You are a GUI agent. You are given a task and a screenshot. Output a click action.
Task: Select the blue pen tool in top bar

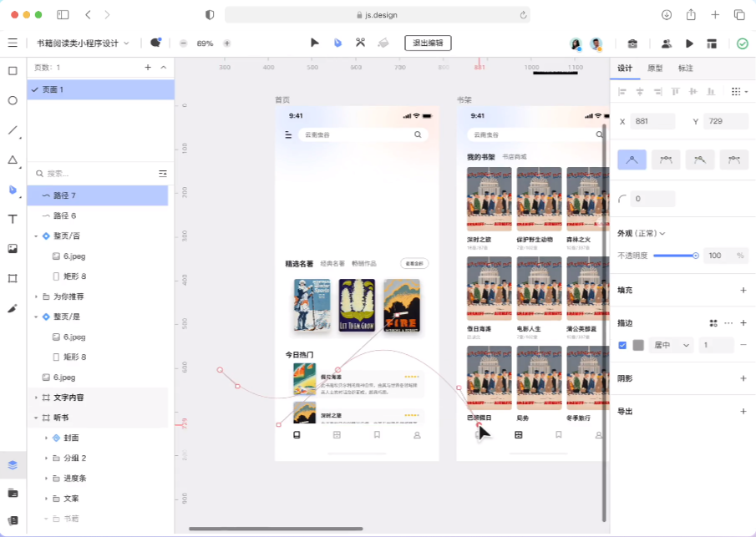point(338,43)
